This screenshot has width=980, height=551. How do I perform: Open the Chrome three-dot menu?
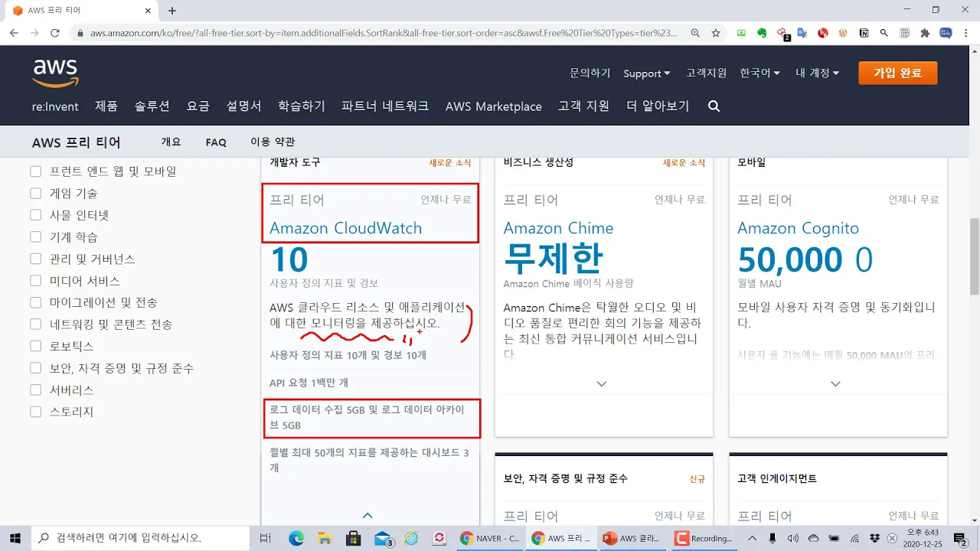point(965,33)
